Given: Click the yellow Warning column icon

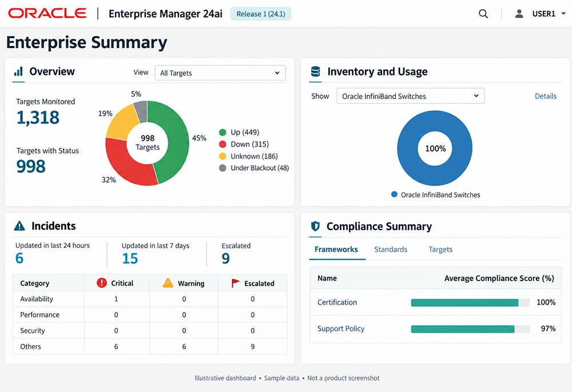Looking at the screenshot, I should coord(168,283).
